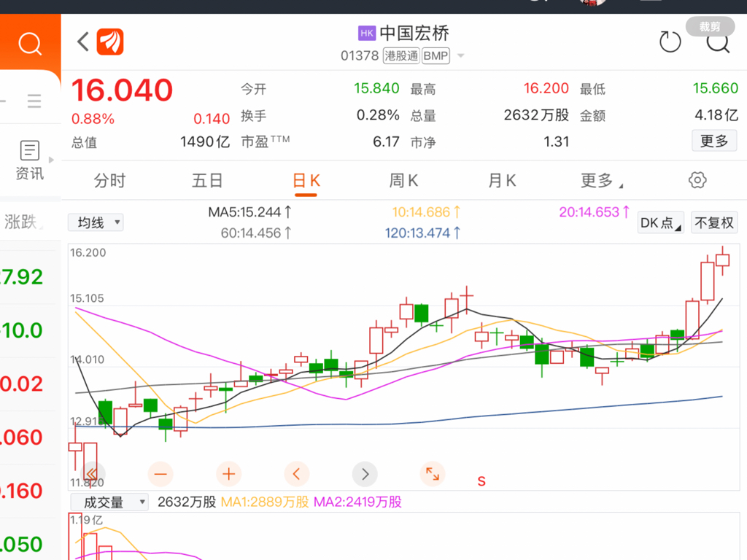Click the 最低 value 15.660
Viewport: 747px width, 560px height.
(715, 88)
